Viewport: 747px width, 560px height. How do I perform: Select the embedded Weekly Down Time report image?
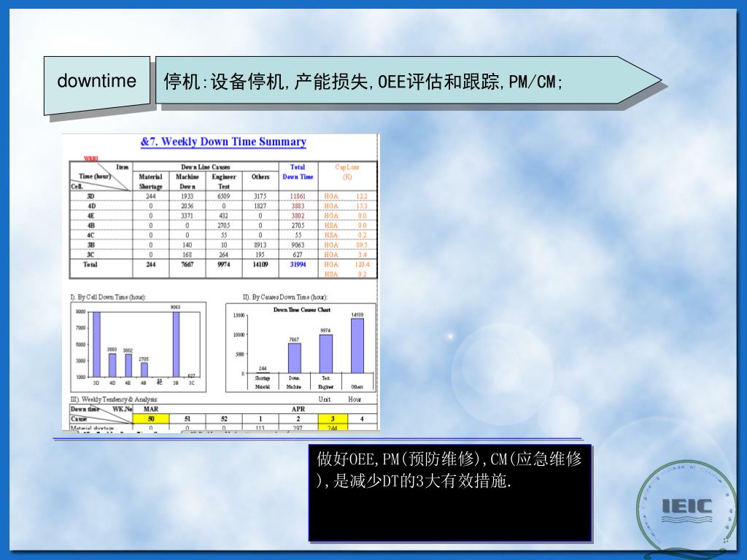point(220,282)
